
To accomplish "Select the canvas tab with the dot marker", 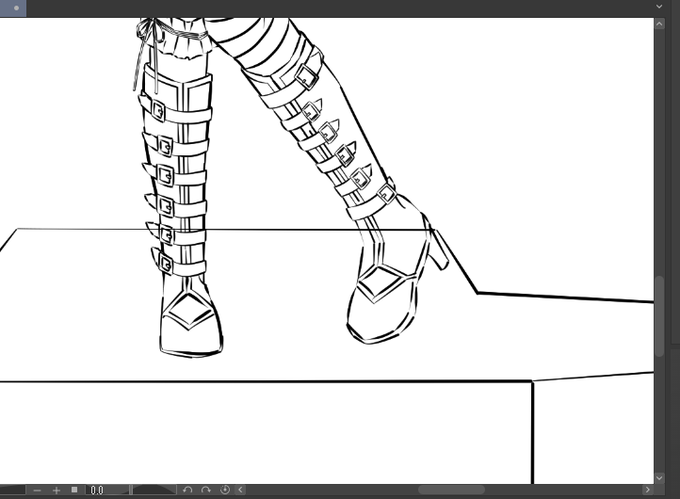I will click(13, 8).
